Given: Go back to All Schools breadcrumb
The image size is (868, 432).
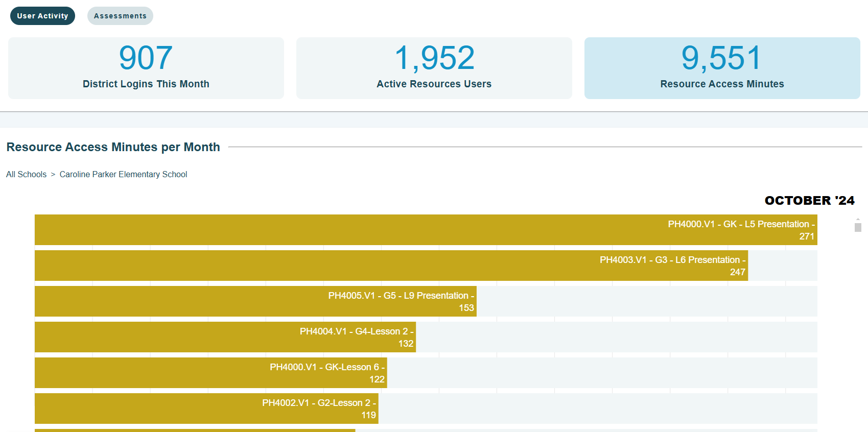Looking at the screenshot, I should pos(26,174).
